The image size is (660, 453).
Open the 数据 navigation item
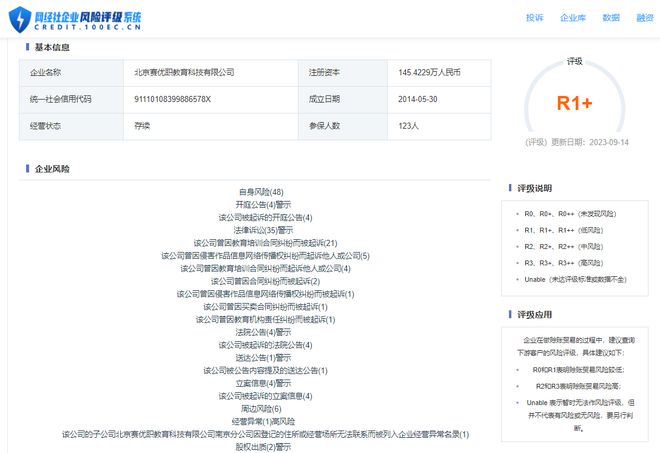[x=611, y=18]
